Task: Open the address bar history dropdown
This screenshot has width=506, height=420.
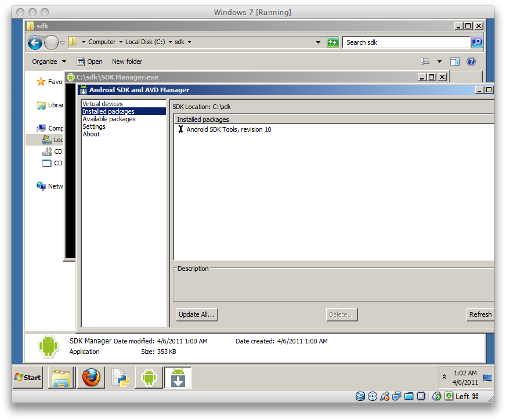Action: pyautogui.click(x=318, y=42)
